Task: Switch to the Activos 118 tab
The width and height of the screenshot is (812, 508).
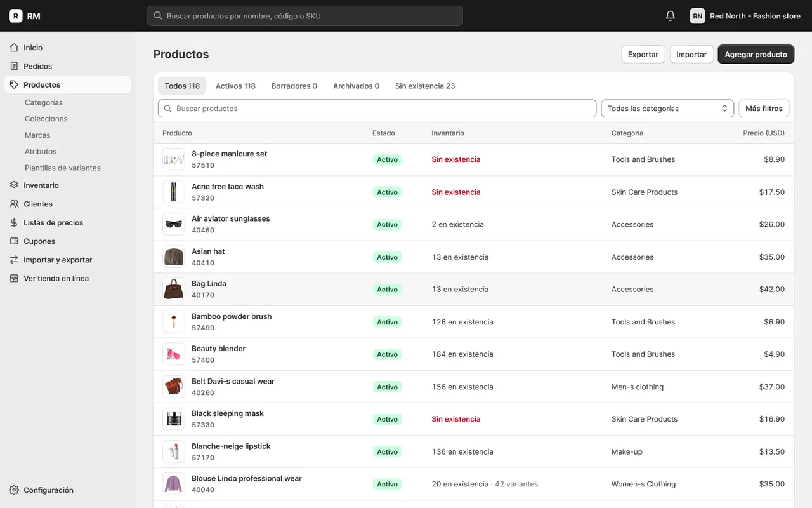Action: [235, 86]
